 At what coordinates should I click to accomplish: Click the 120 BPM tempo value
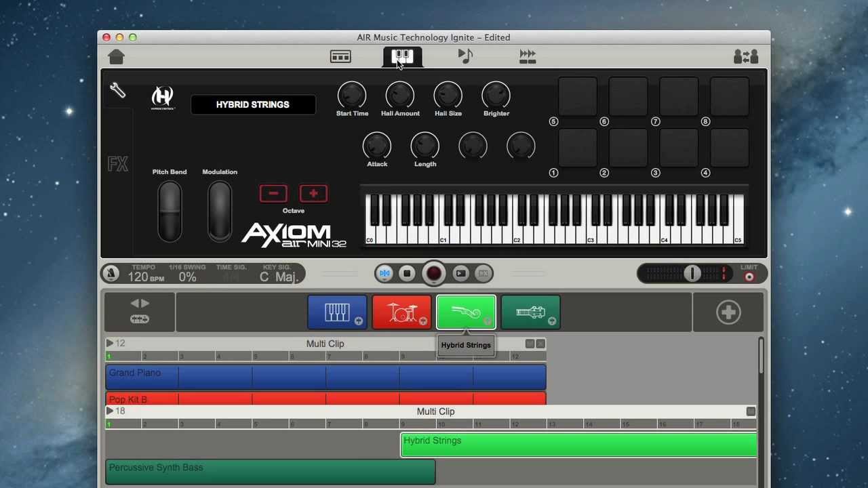(146, 277)
